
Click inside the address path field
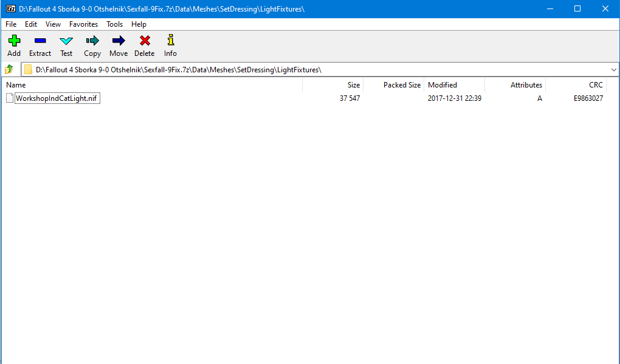[x=304, y=69]
